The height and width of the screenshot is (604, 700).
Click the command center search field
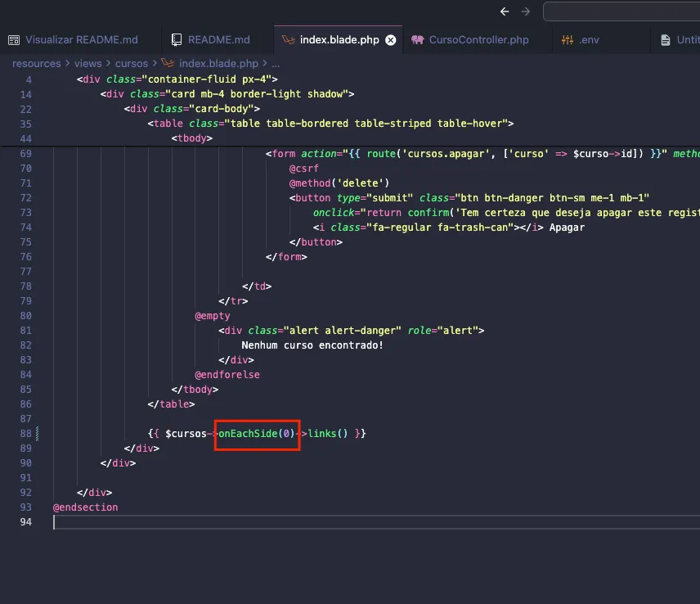click(x=621, y=11)
